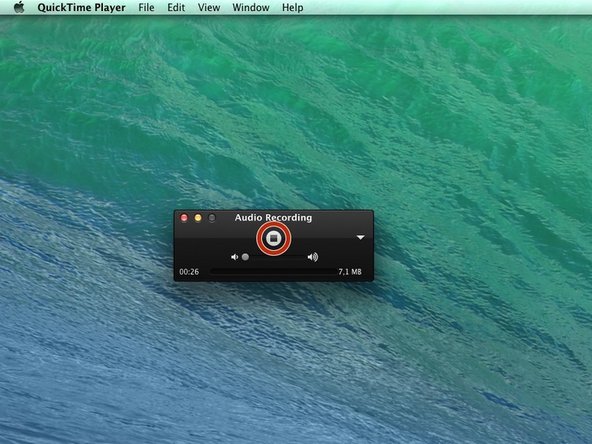Open the File menu
Viewport: 592px width, 444px height.
click(146, 8)
